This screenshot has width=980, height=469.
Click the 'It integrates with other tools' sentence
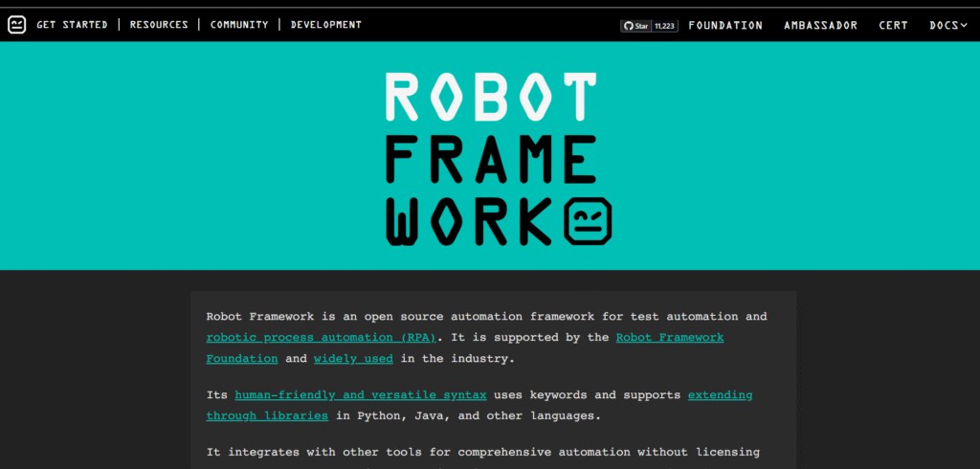pos(482,452)
